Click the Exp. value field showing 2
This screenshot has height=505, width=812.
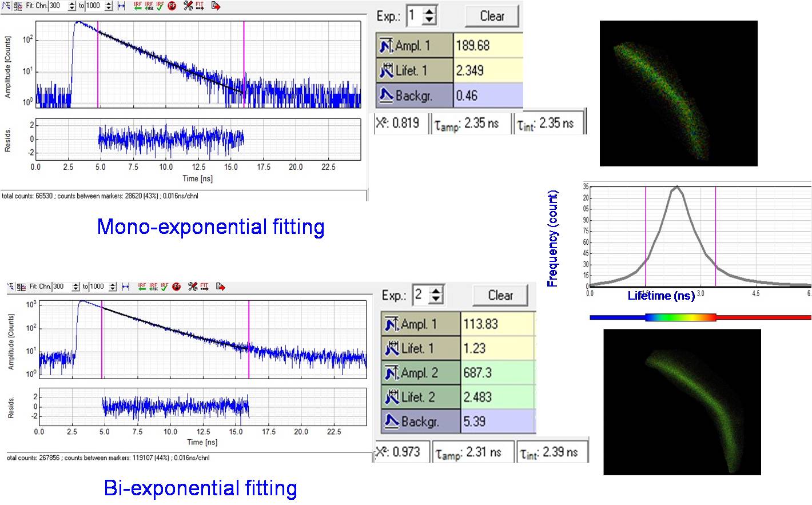click(421, 295)
